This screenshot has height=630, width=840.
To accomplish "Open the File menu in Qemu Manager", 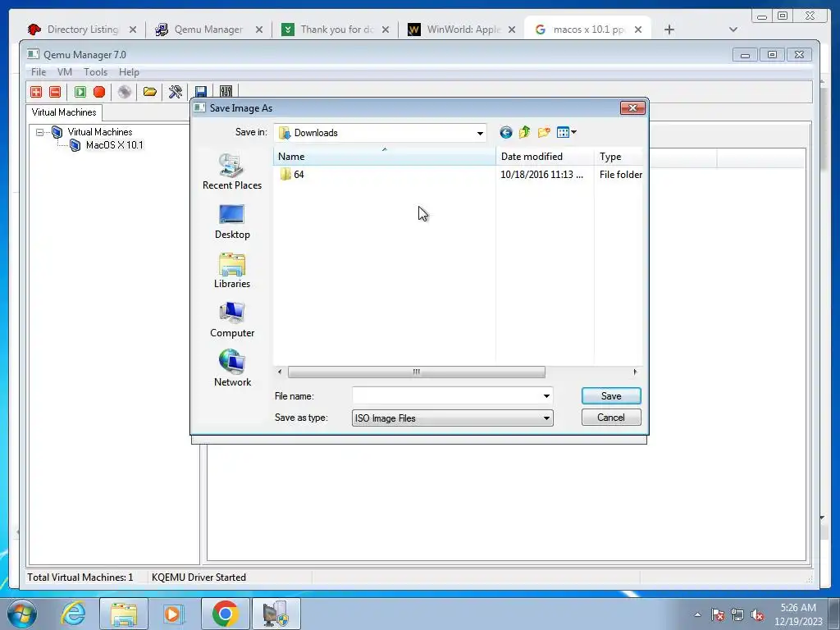I will tap(38, 72).
